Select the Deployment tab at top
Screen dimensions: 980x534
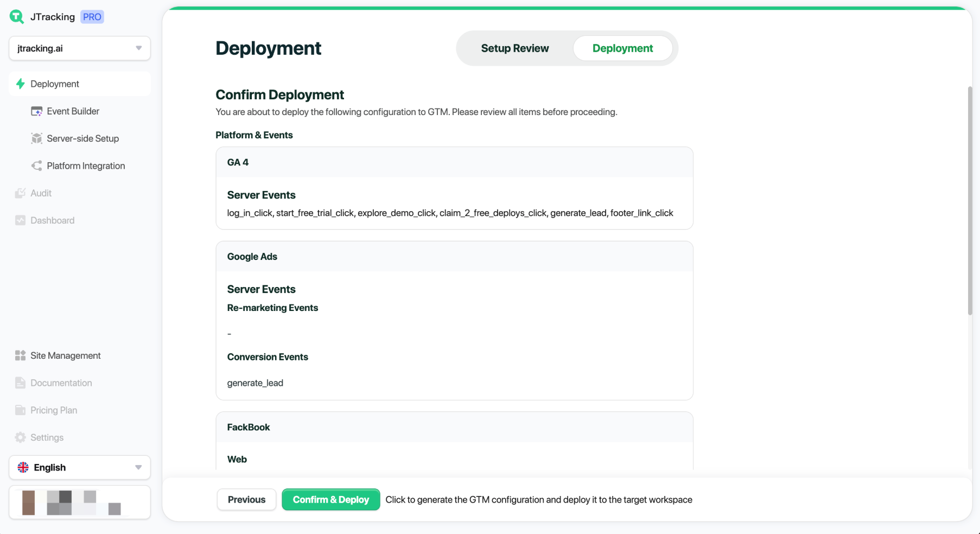pos(622,48)
